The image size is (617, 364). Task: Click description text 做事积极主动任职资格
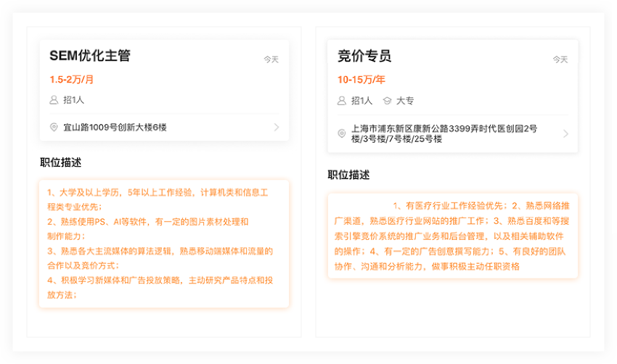coord(475,267)
